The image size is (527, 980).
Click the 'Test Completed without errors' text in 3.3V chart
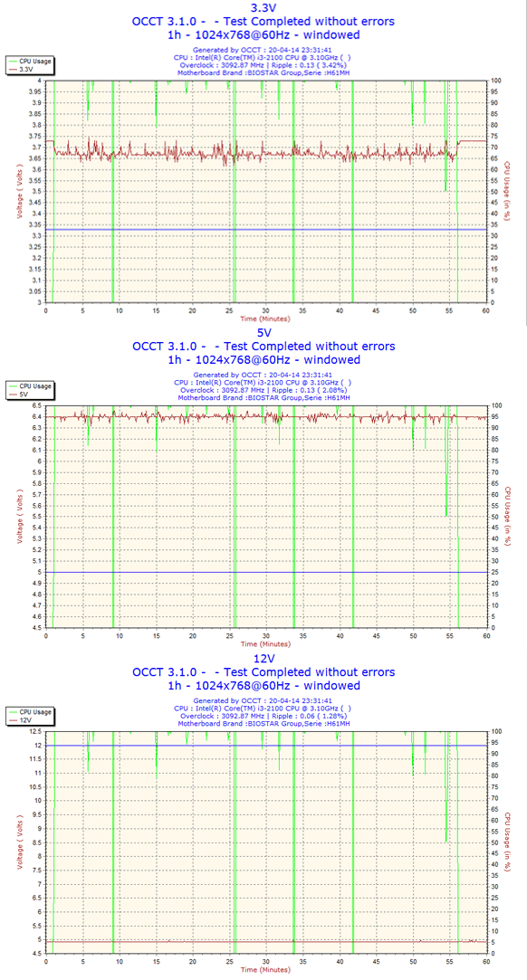pos(309,21)
